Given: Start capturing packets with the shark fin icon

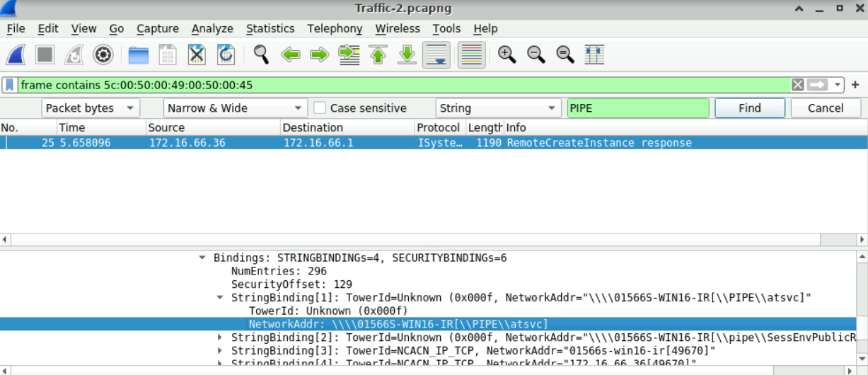Looking at the screenshot, I should 16,54.
